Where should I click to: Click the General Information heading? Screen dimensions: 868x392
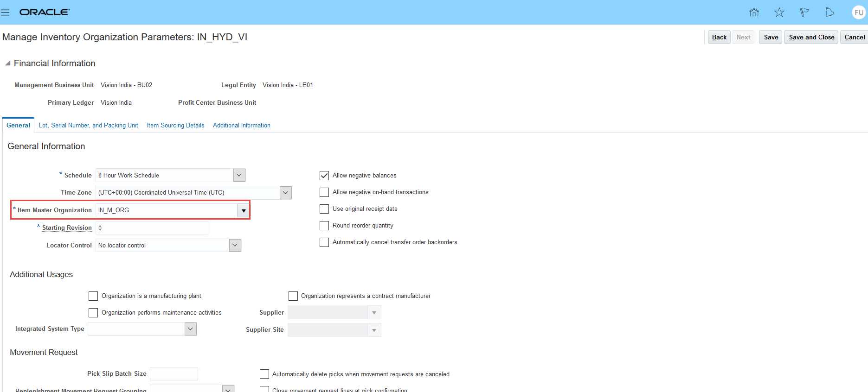(x=46, y=146)
